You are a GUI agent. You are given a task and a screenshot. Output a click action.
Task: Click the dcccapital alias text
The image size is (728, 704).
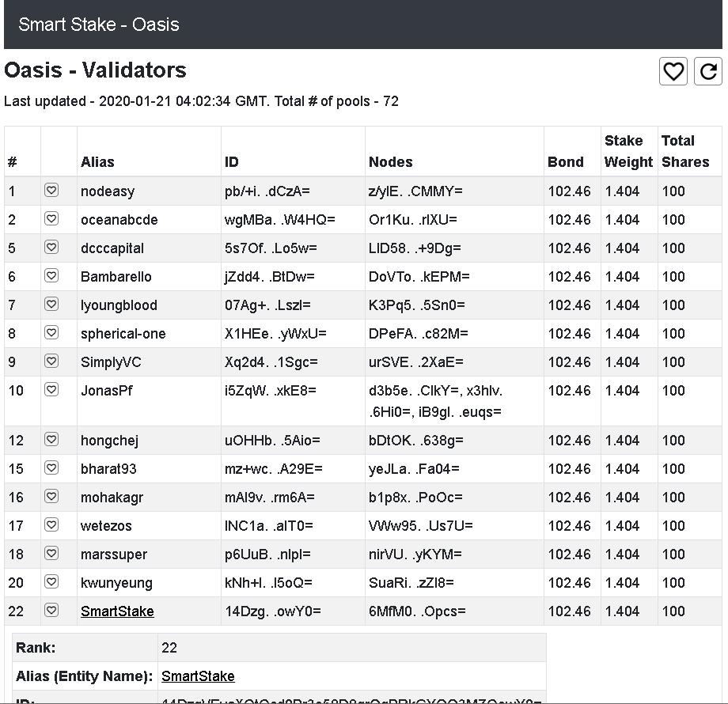[x=112, y=248]
